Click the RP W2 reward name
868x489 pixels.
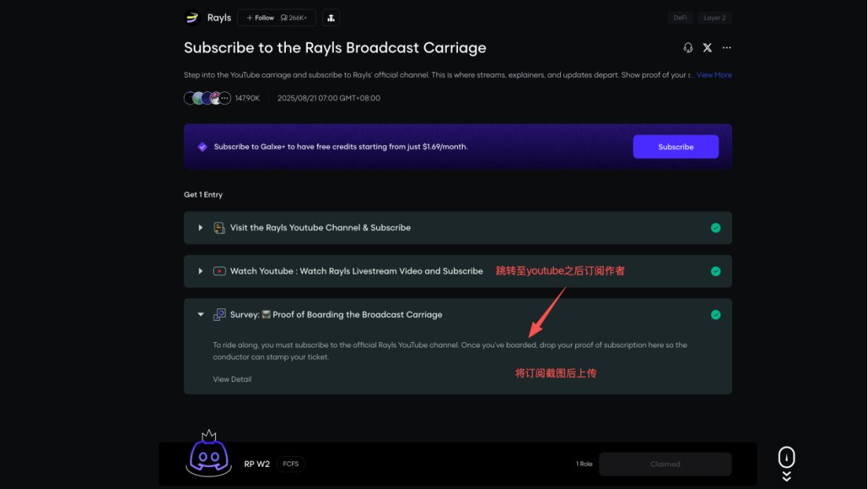coord(257,464)
